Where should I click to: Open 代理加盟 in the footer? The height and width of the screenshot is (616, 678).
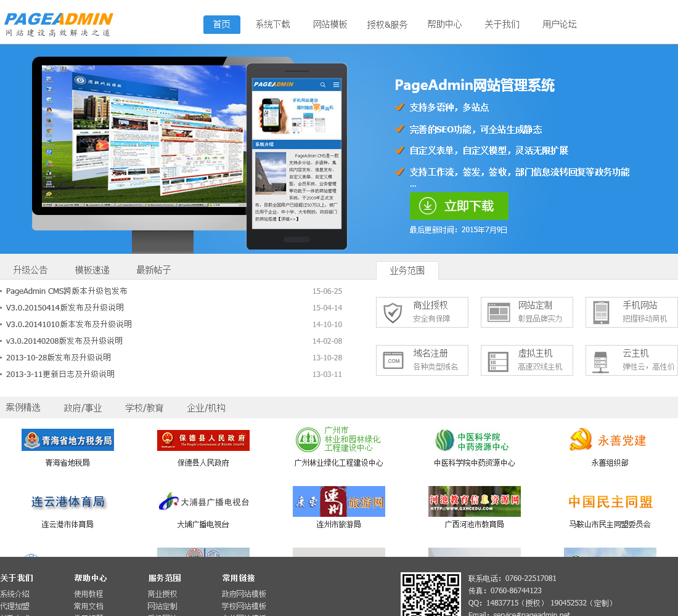(x=15, y=606)
